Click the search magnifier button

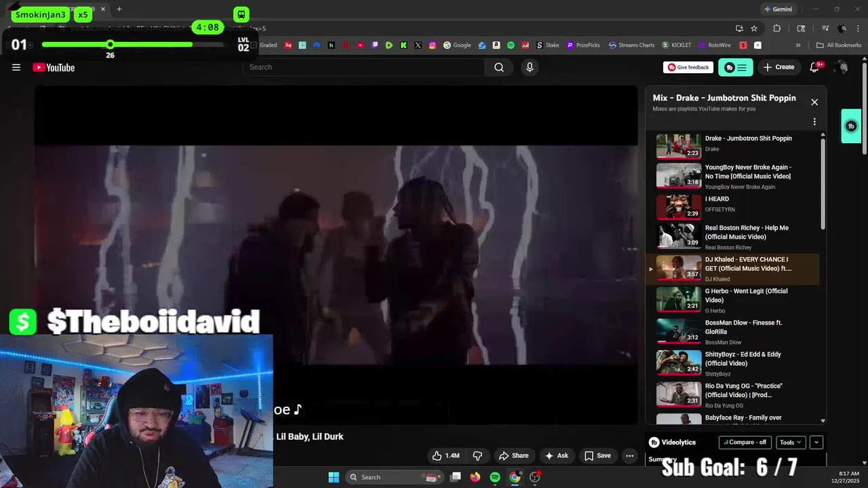point(499,67)
